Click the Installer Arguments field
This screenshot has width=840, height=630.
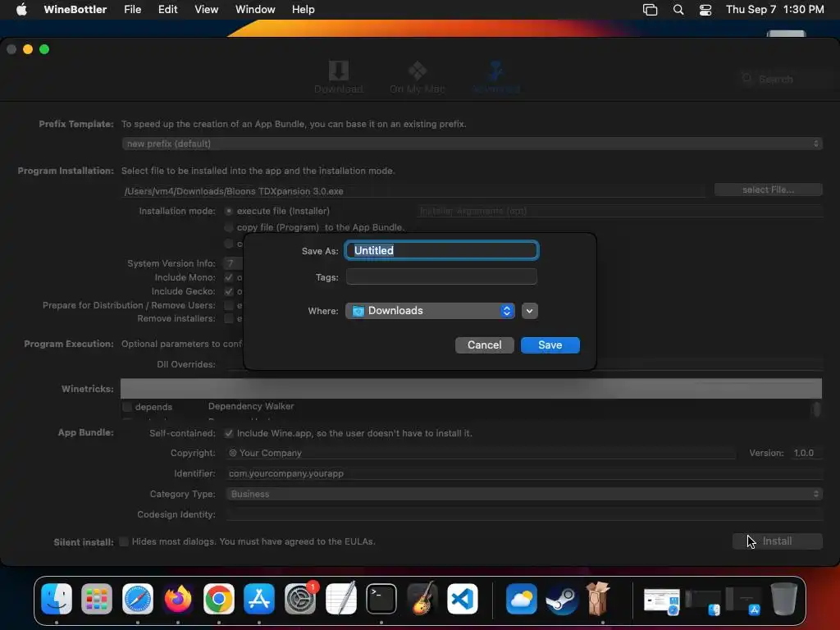[619, 211]
